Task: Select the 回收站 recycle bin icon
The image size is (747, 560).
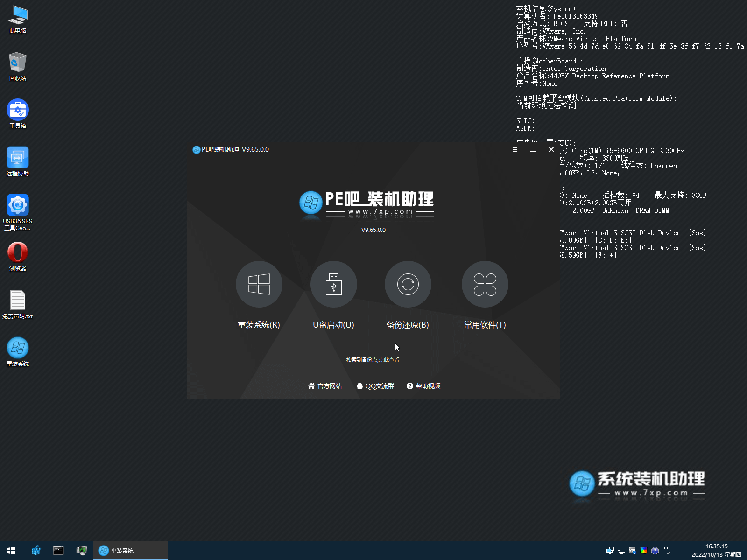Action: pos(18,67)
